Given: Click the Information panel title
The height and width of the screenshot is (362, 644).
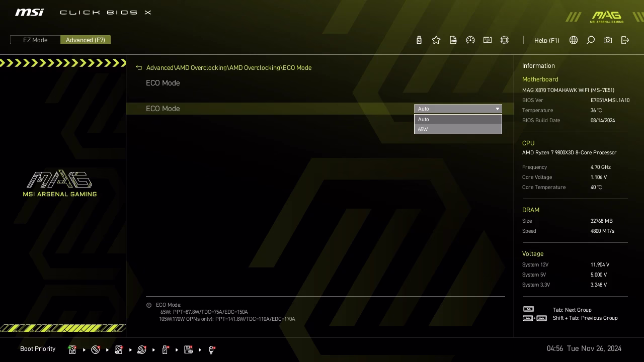Looking at the screenshot, I should (538, 66).
